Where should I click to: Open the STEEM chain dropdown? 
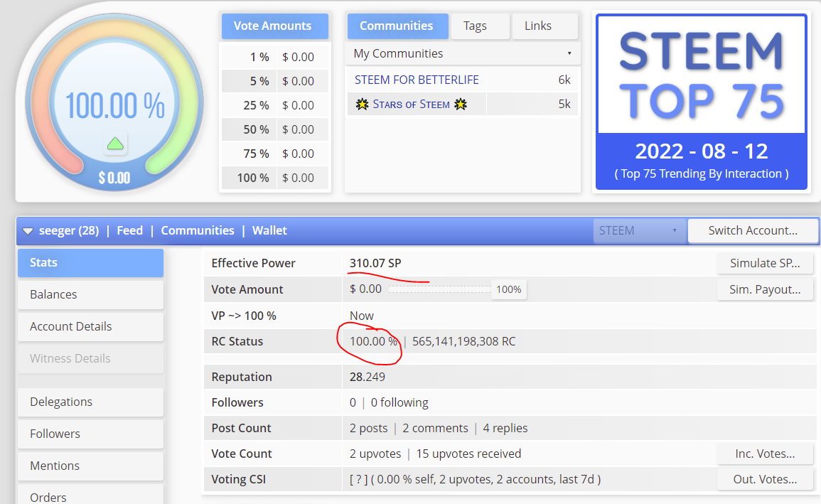[639, 231]
